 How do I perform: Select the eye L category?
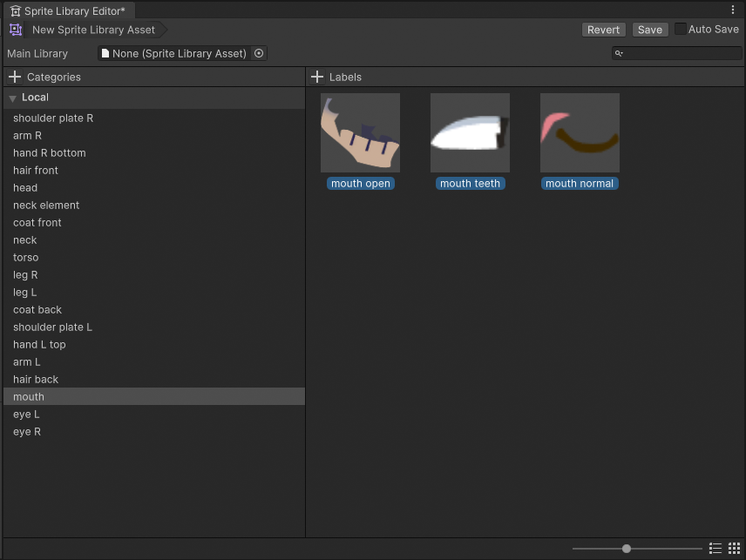pyautogui.click(x=26, y=414)
